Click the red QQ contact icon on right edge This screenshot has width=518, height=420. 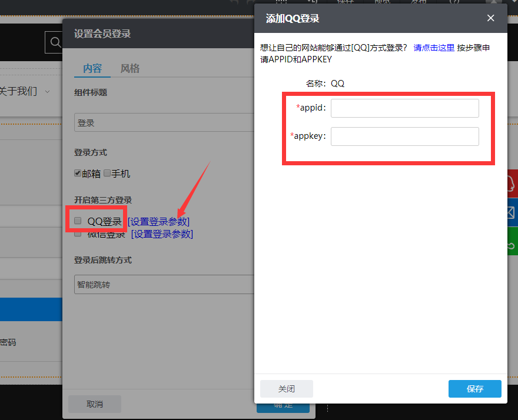[513, 182]
